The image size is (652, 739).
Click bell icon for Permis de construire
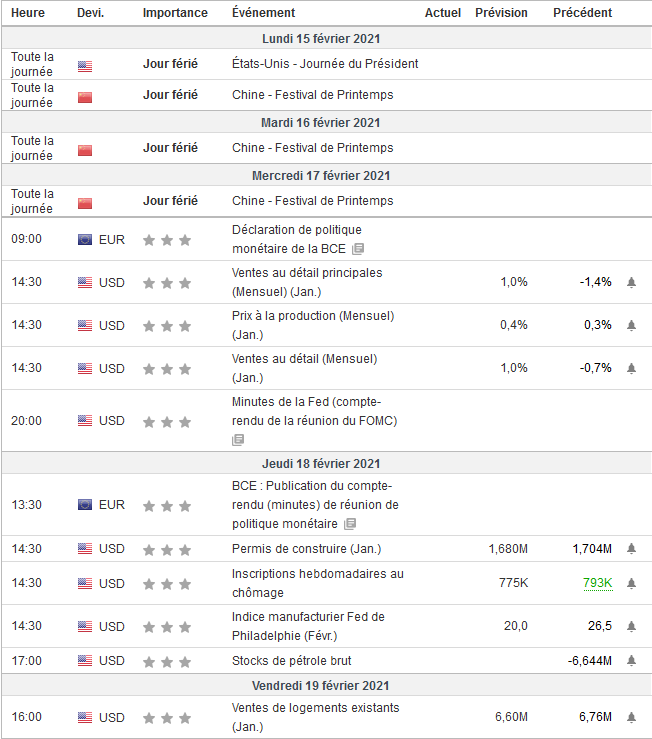click(x=631, y=549)
